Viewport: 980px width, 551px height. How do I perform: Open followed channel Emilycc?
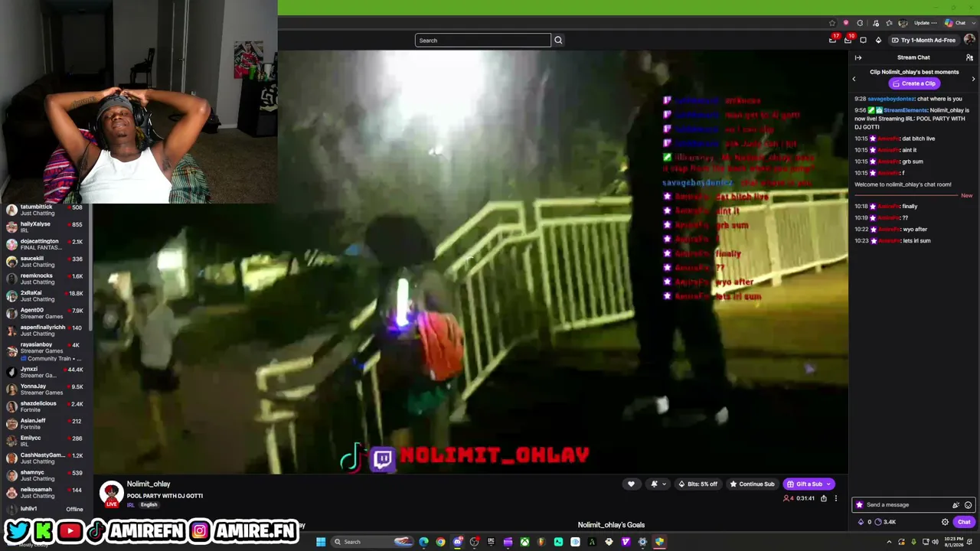tap(46, 441)
